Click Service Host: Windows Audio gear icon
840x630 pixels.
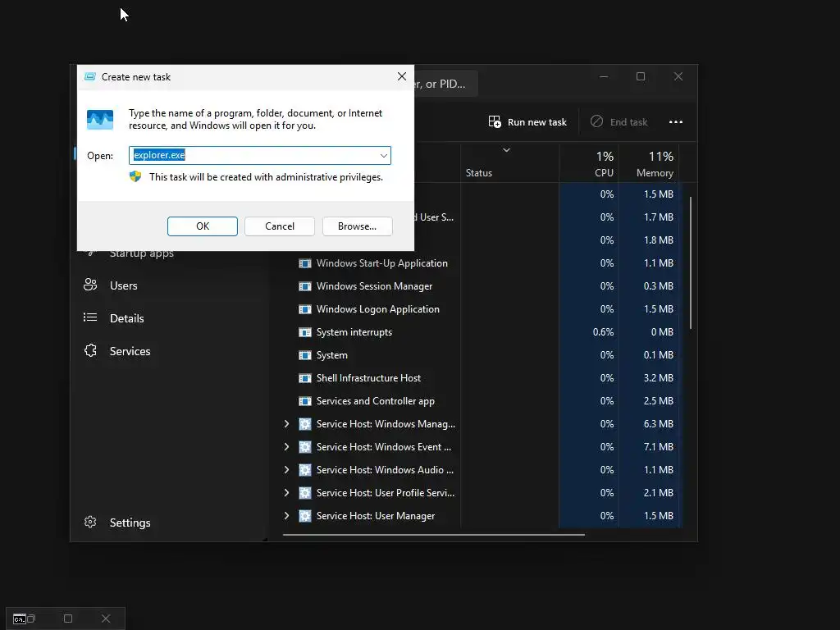pos(305,470)
